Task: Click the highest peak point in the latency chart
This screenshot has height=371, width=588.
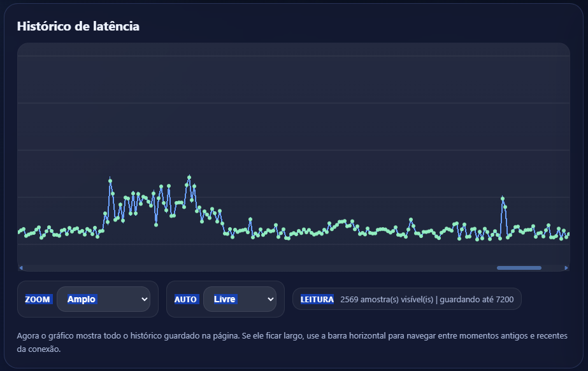Action: point(189,178)
